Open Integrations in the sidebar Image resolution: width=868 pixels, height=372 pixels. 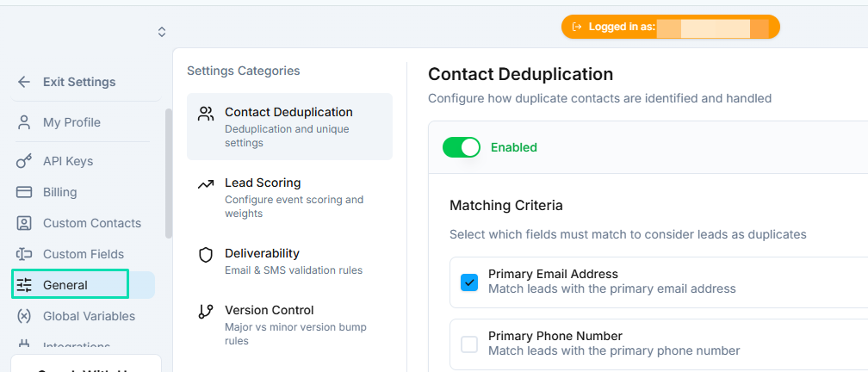tap(77, 346)
